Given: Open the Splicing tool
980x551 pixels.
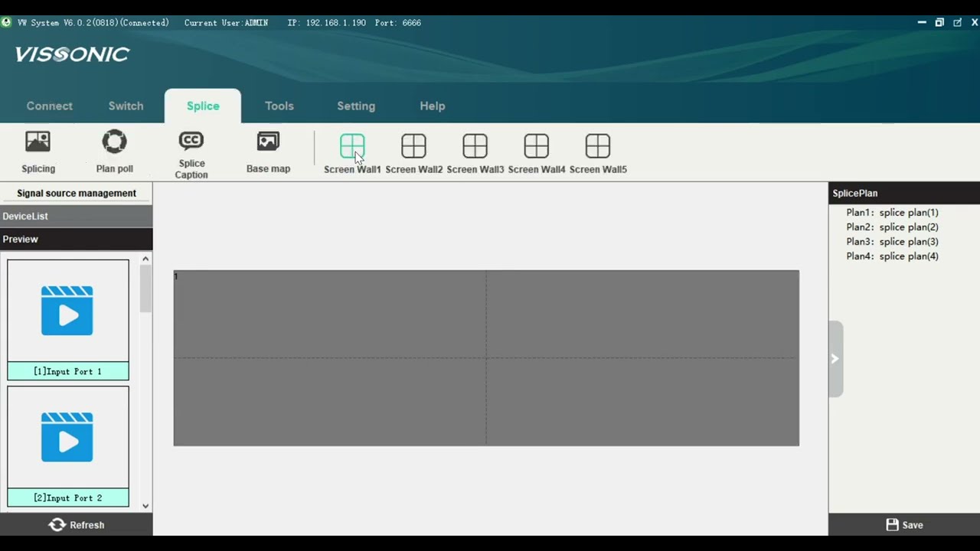Looking at the screenshot, I should 38,152.
